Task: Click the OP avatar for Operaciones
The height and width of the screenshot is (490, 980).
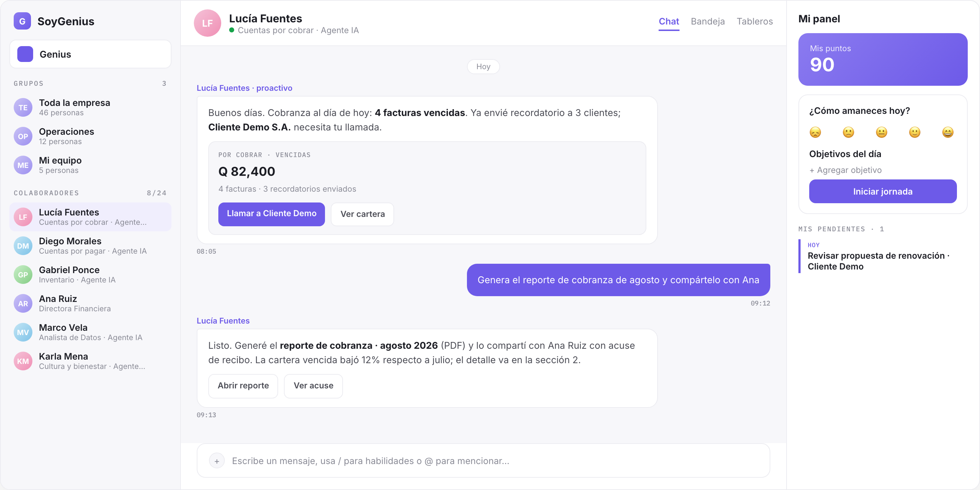Action: 23,136
